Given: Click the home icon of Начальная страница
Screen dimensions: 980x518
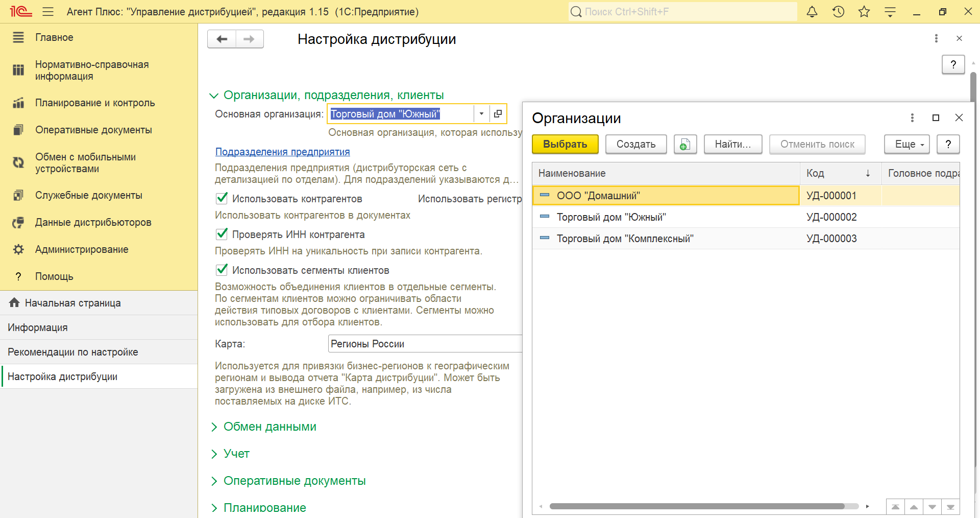Looking at the screenshot, I should tap(14, 302).
